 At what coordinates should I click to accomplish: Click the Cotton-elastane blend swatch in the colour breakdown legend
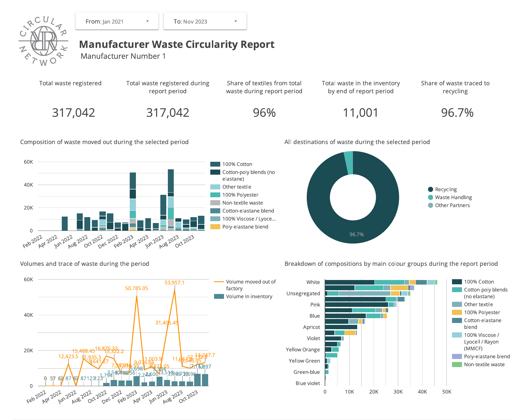pyautogui.click(x=457, y=320)
